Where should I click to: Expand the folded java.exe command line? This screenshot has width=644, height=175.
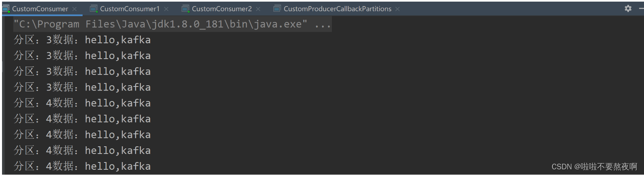[x=172, y=24]
